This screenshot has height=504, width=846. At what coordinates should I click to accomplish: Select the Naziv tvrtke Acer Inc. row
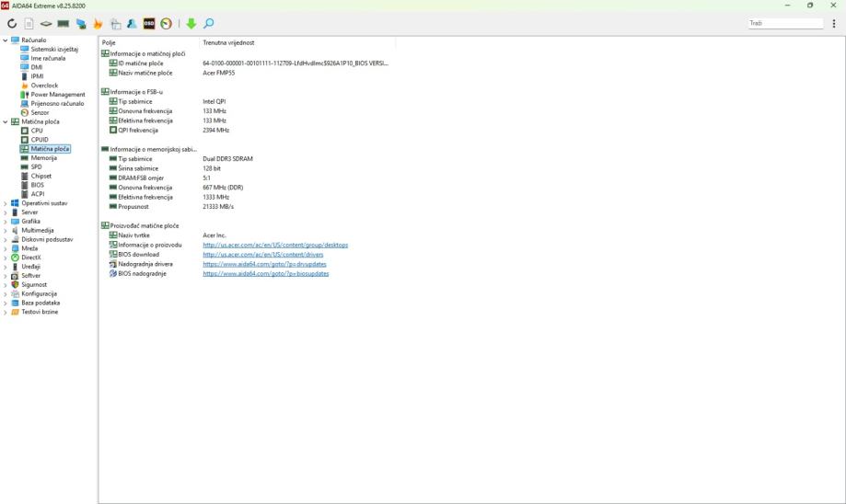click(x=249, y=235)
